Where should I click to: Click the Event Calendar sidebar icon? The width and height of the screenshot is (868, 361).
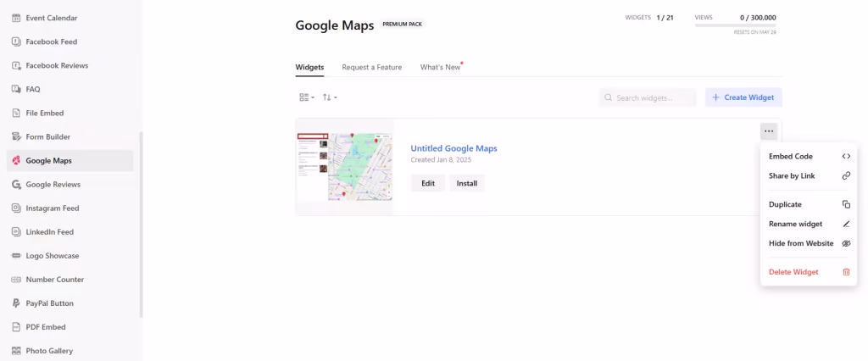(x=17, y=18)
